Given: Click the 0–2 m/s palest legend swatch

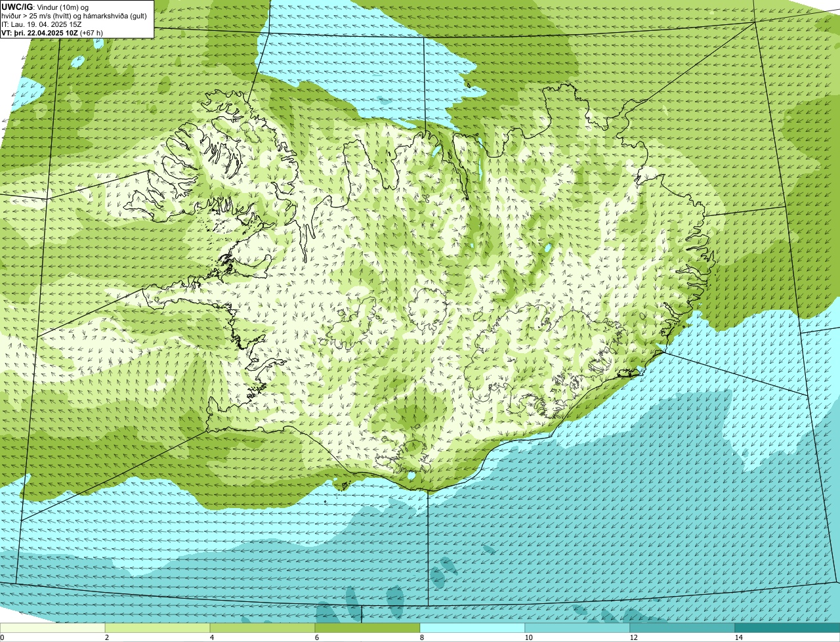Looking at the screenshot, I should pyautogui.click(x=52, y=628).
